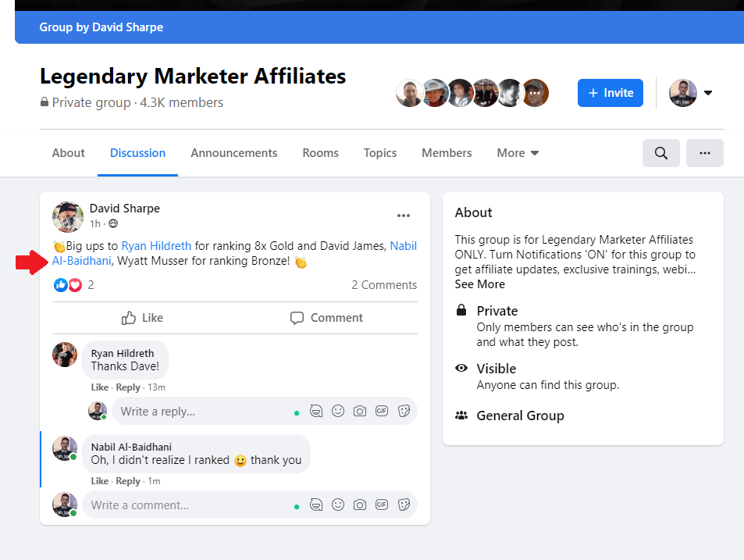
Task: Open post options menu on David Sharpe's post
Action: [x=404, y=216]
